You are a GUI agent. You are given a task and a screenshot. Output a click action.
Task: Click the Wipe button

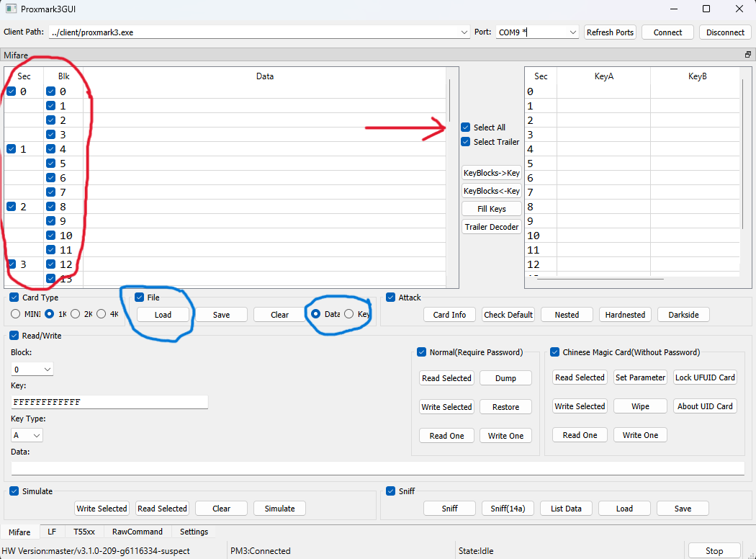pos(640,406)
